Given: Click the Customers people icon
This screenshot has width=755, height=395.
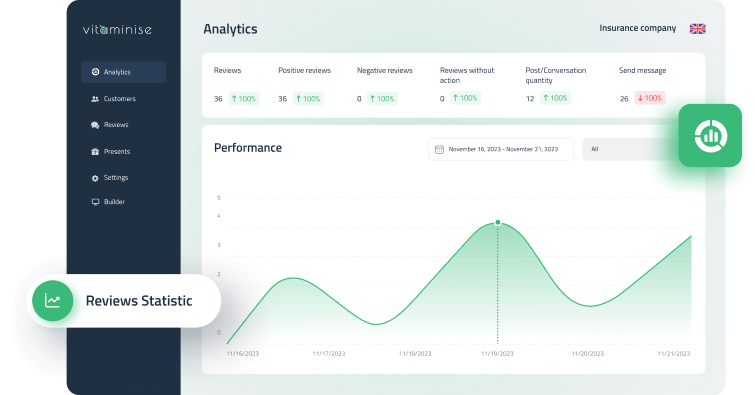Looking at the screenshot, I should 95,99.
